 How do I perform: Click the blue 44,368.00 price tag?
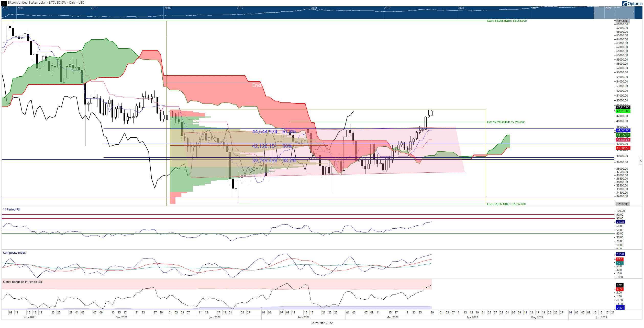[x=623, y=130]
